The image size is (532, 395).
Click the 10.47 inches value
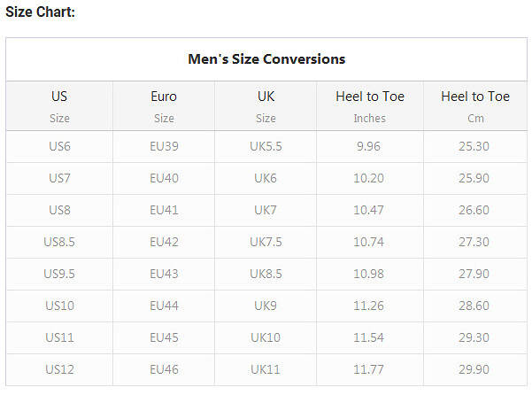[369, 210]
